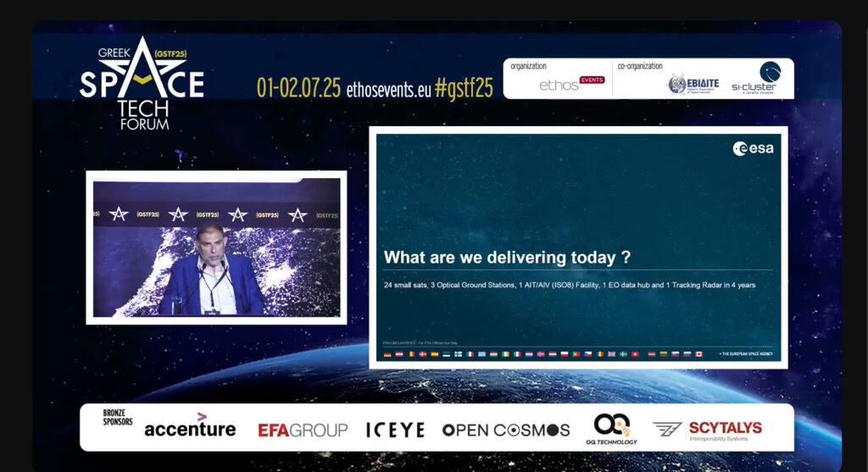Select the speaker video feed
Image resolution: width=868 pixels, height=472 pixels.
[216, 247]
